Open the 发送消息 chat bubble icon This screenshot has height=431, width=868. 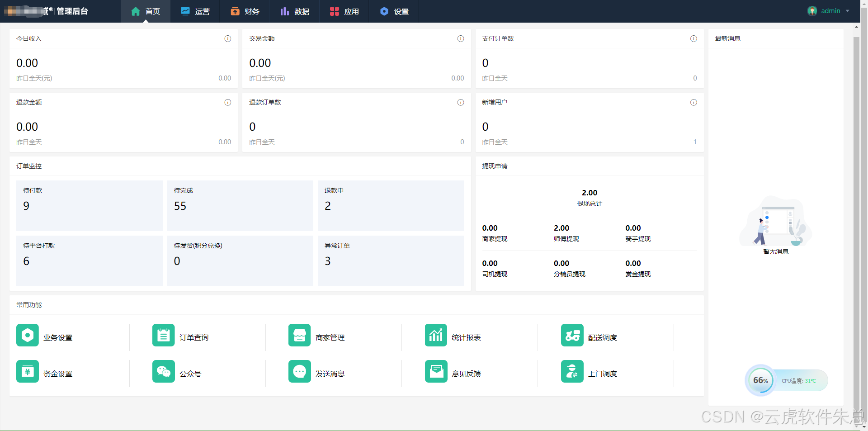click(x=299, y=371)
